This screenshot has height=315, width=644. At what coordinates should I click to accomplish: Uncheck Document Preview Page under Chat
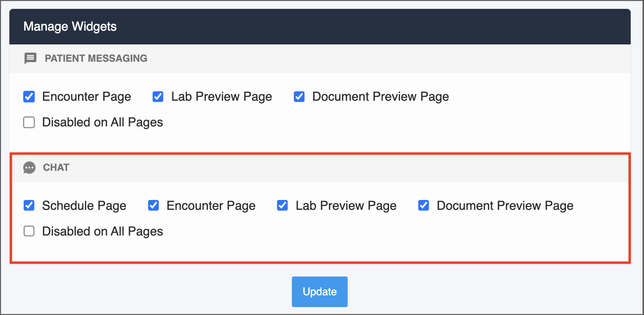pos(424,205)
